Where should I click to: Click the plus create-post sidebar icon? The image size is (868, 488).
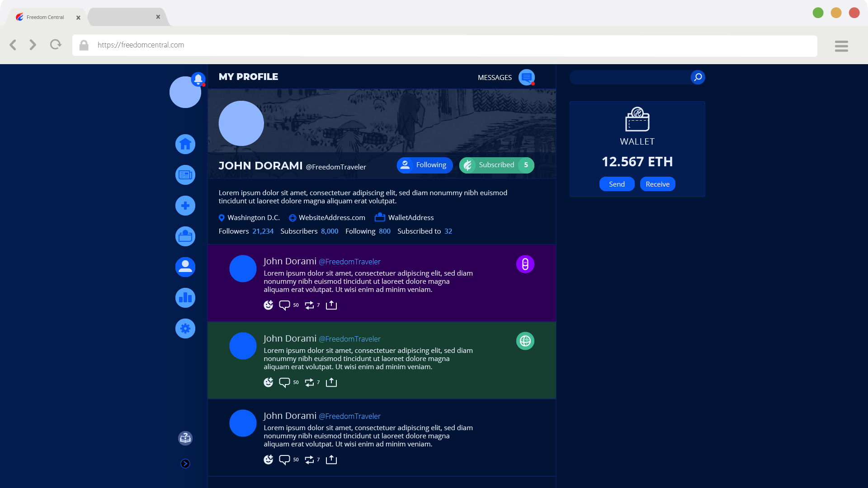click(x=185, y=206)
